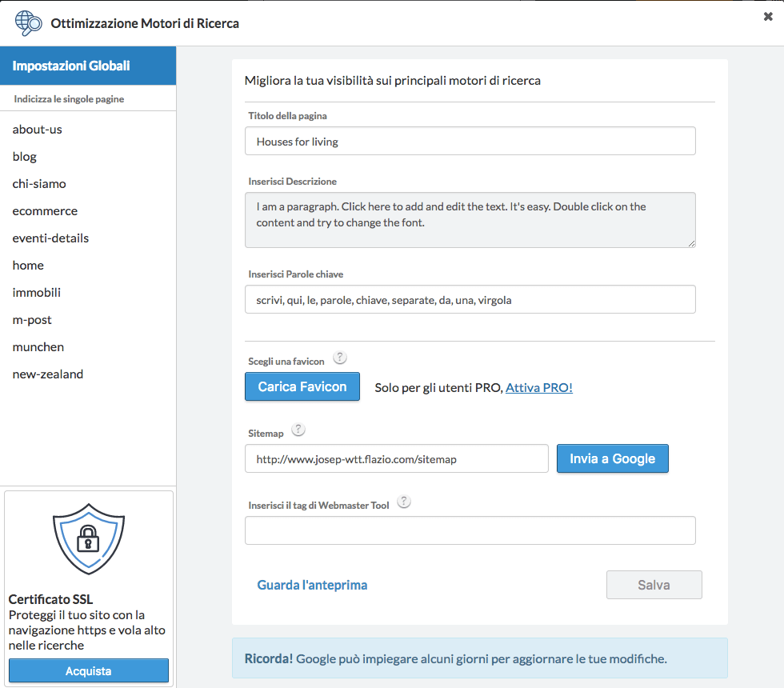
Task: Open the m-post page settings
Action: (32, 319)
